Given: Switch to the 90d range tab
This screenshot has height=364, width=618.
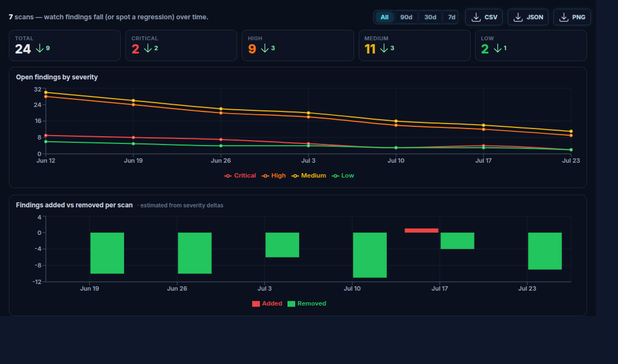Looking at the screenshot, I should pyautogui.click(x=406, y=17).
